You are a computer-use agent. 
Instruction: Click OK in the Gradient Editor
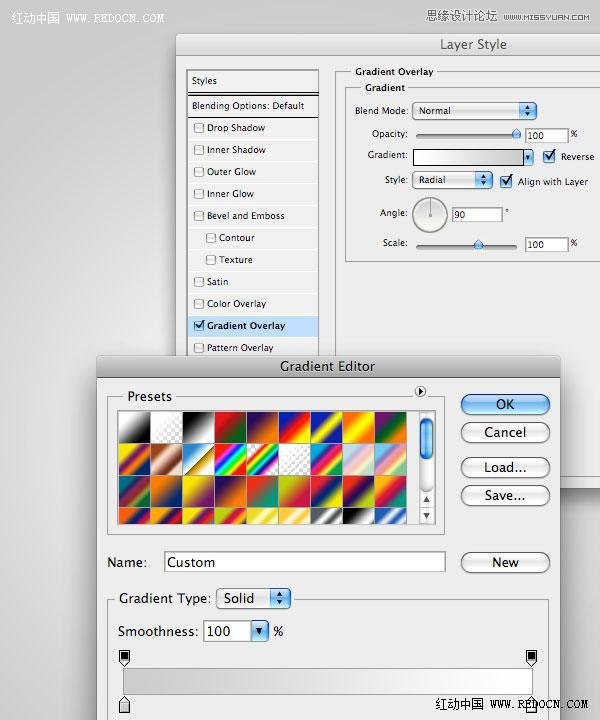(x=505, y=404)
